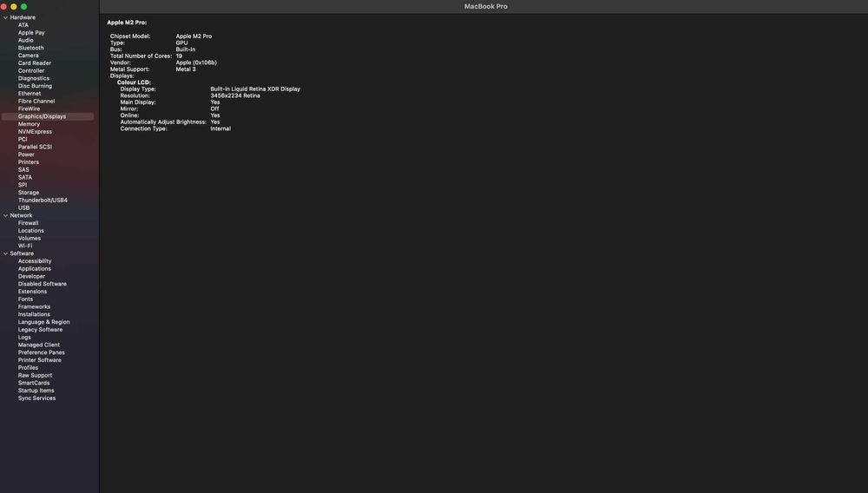Open Profiles under Software

click(28, 368)
